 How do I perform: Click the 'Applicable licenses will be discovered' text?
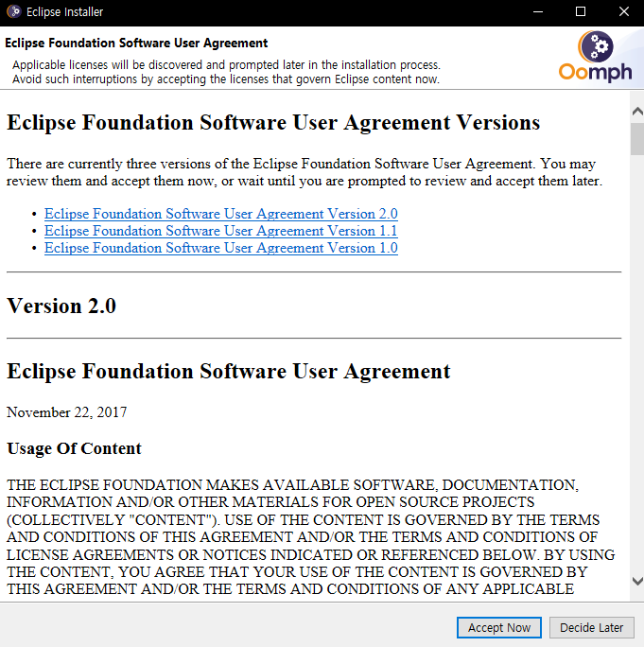coord(226,65)
